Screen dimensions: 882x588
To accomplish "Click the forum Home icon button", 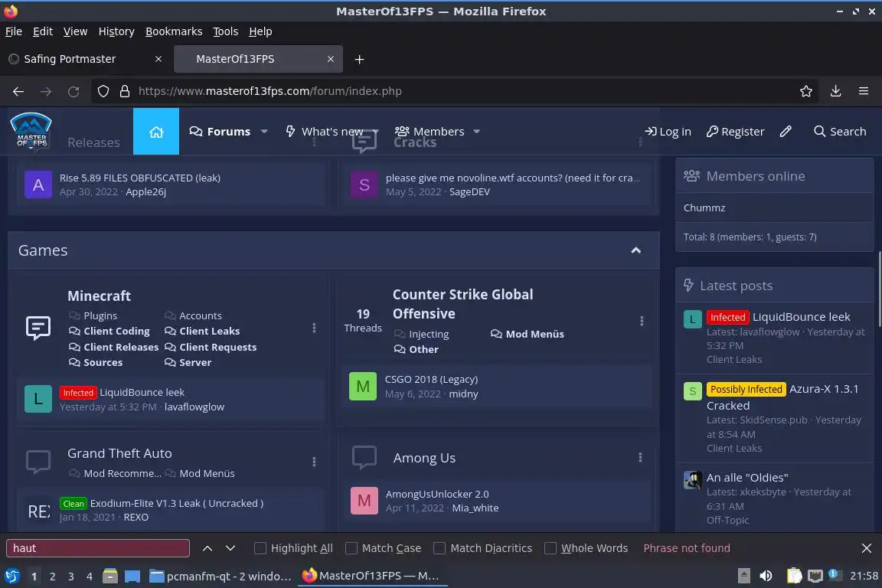I will pyautogui.click(x=156, y=132).
